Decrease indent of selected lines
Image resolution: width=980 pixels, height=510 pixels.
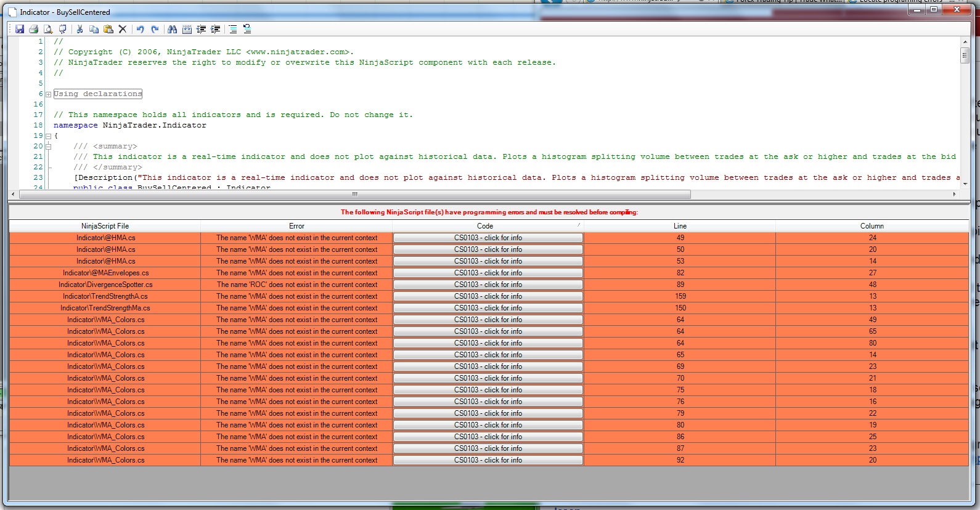201,29
